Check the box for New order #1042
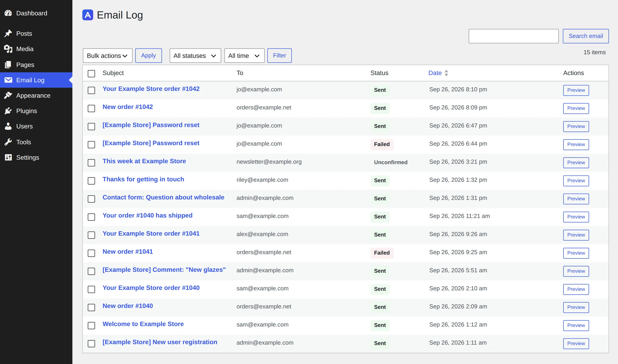618x364 pixels. tap(91, 108)
